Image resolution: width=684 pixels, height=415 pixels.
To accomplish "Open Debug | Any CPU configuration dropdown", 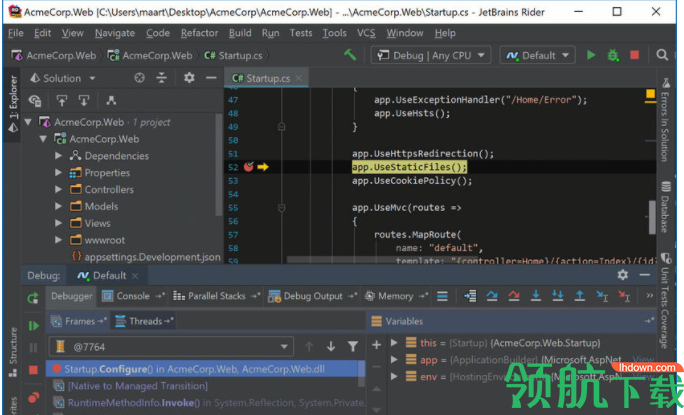I will pos(431,55).
